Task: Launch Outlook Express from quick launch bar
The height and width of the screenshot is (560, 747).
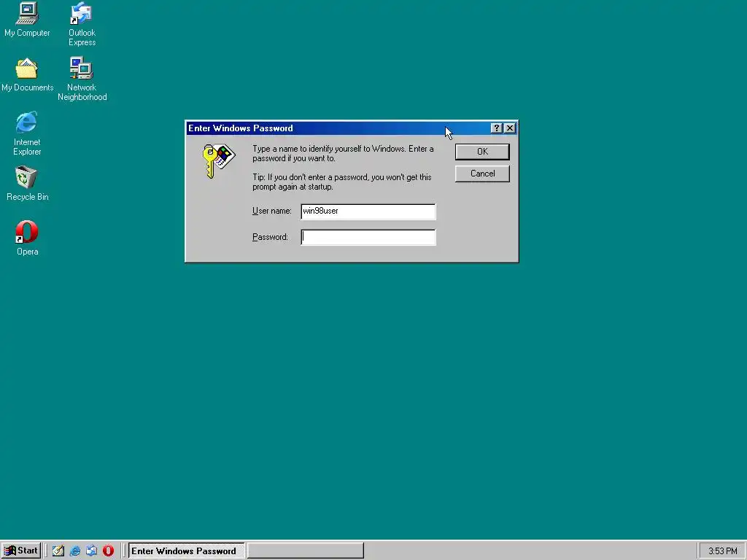Action: (x=91, y=551)
